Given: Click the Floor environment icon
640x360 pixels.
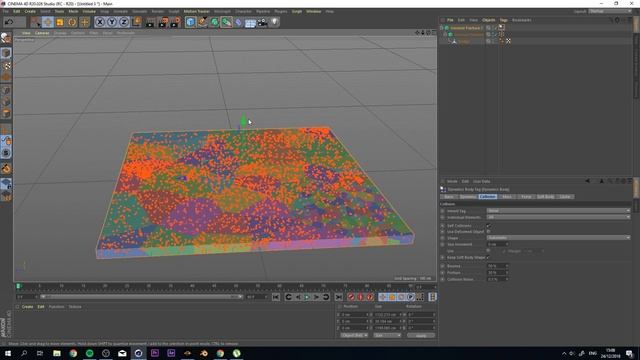Looking at the screenshot, I should [250, 22].
